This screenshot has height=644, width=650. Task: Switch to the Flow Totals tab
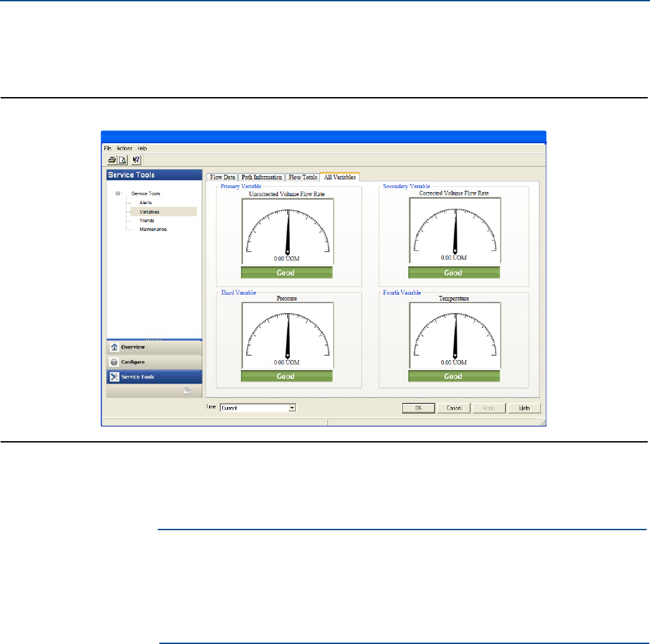303,177
